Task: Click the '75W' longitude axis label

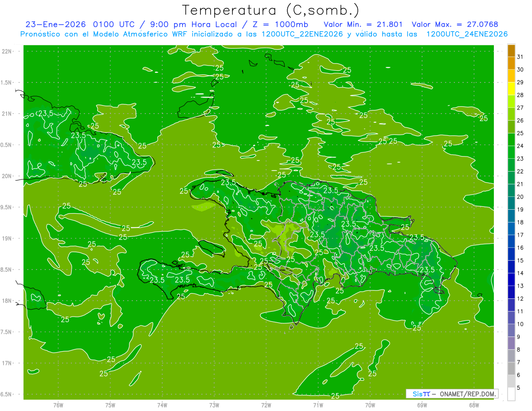Action: [110, 405]
